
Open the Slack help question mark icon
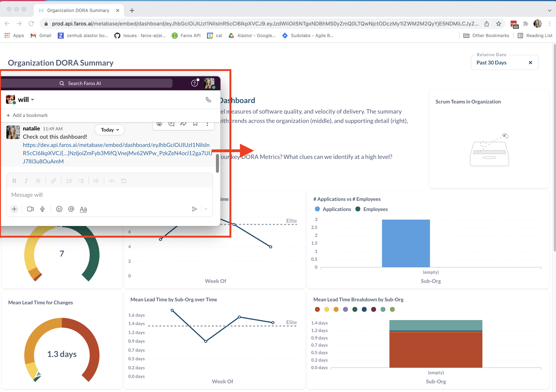[194, 83]
